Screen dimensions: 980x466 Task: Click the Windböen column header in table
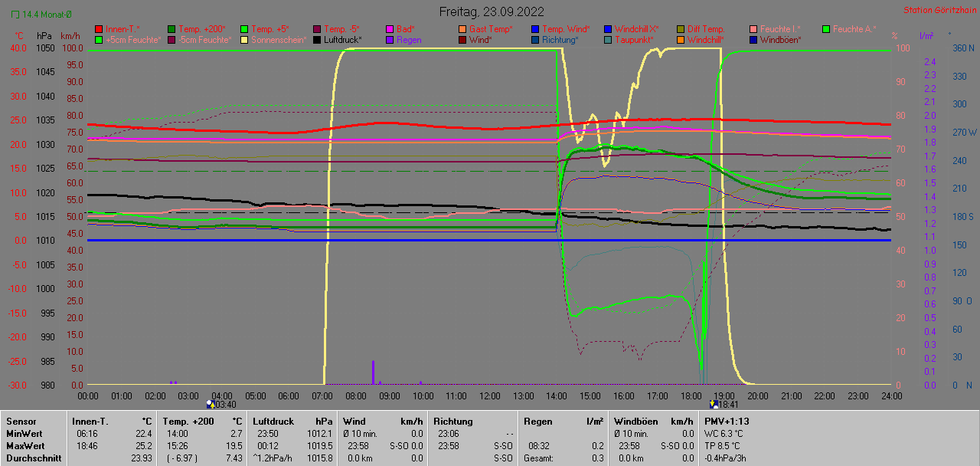click(x=635, y=422)
